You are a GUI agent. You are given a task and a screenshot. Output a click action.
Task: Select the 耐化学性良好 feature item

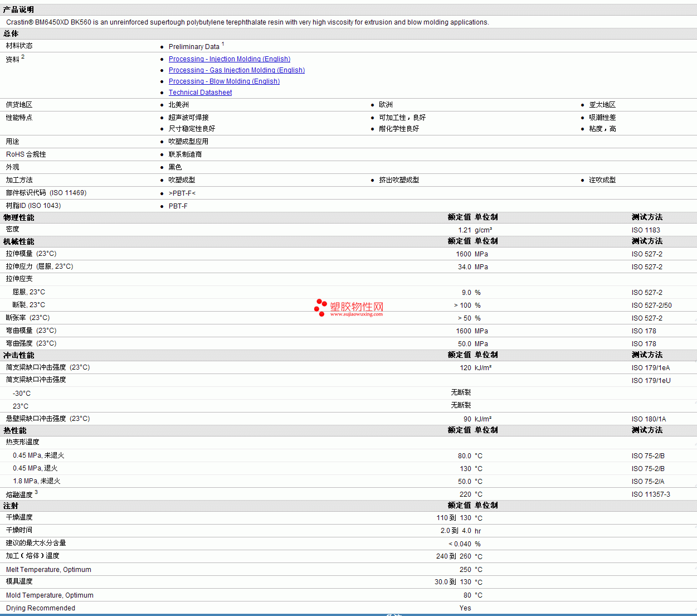pos(399,129)
